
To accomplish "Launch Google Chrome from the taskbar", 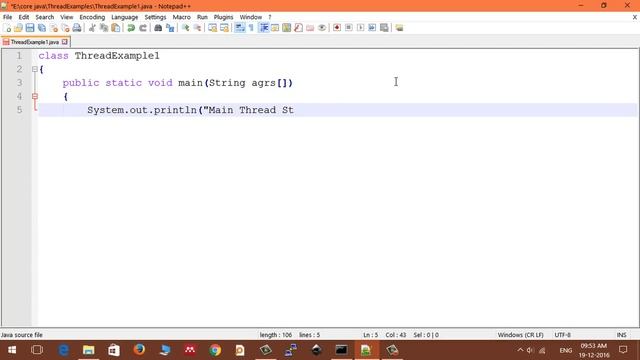I will [x=215, y=350].
